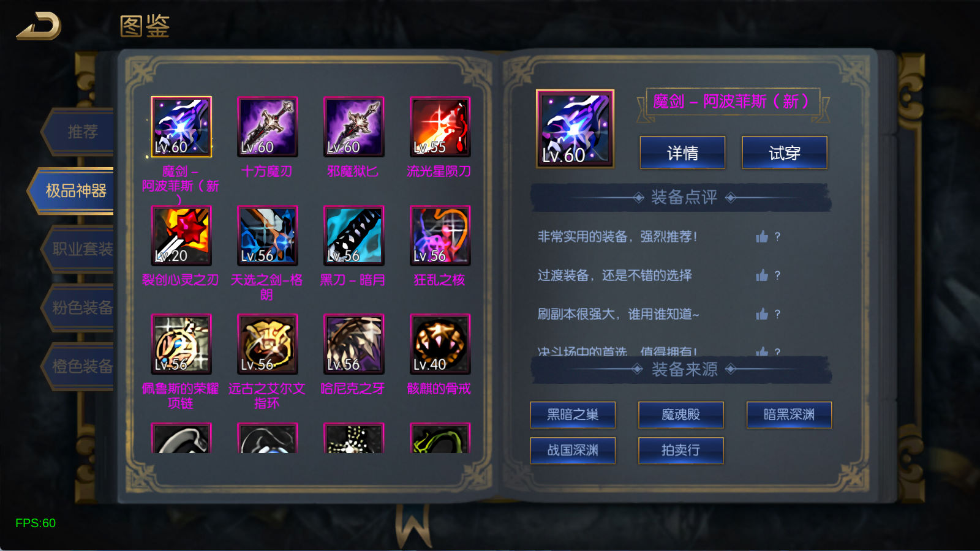
Task: Select the 黑刀-暗月 katana icon
Action: [354, 236]
